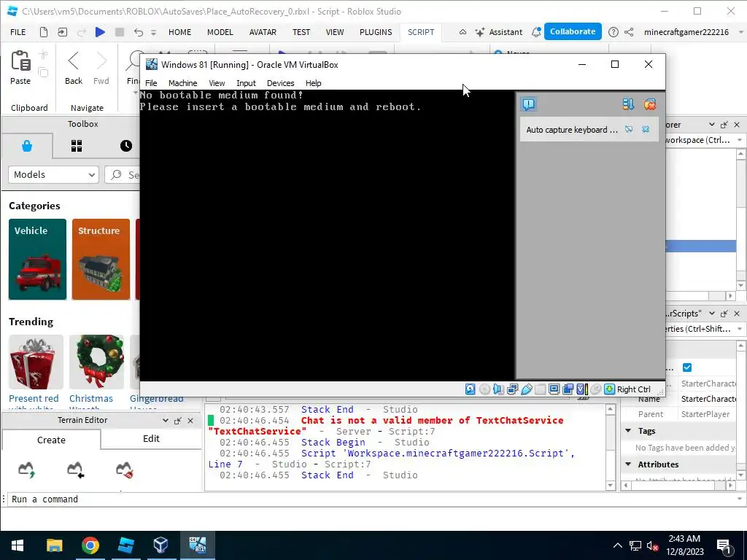Click the network adapters icon in VirtualBox status bar
Screen dimensions: 747x560
click(x=513, y=389)
